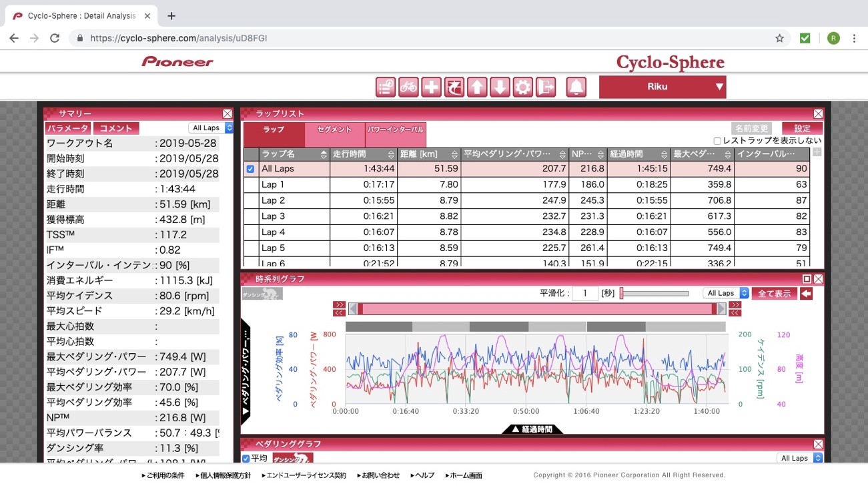Click the workout list icon in toolbar
Image resolution: width=868 pixels, height=488 pixels.
[386, 87]
